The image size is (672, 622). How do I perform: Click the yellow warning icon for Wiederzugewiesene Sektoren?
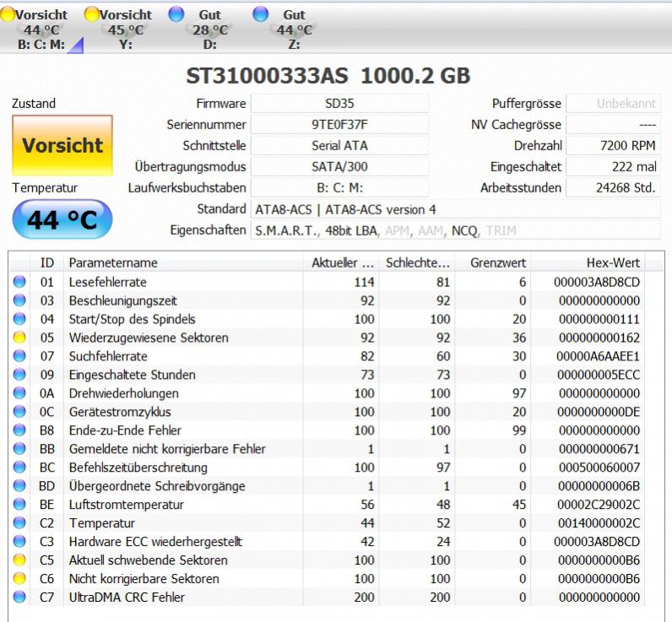[19, 337]
